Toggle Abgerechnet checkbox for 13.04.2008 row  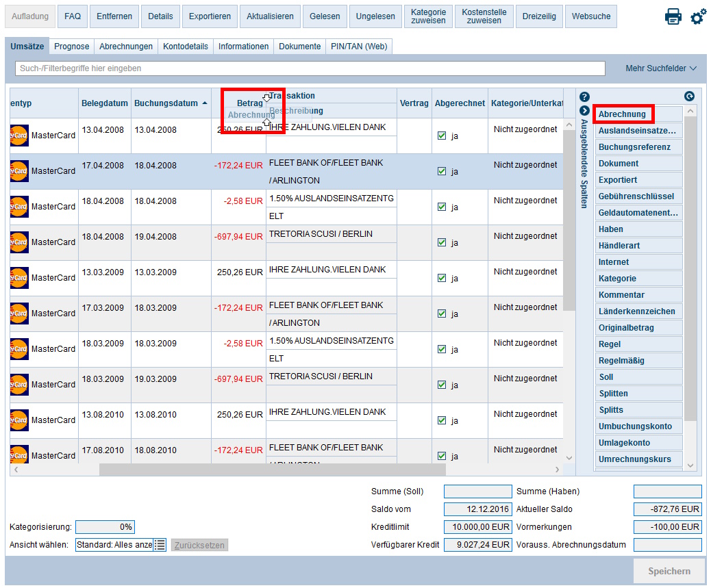[x=442, y=136]
